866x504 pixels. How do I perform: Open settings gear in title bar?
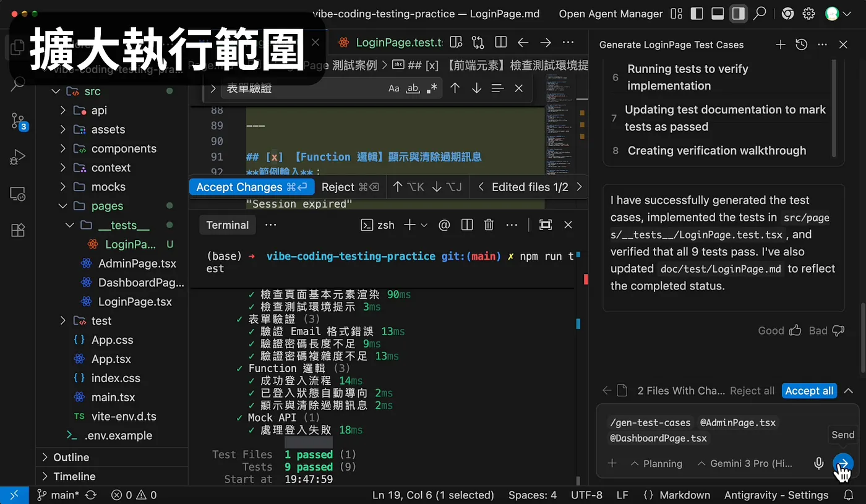[x=808, y=14]
